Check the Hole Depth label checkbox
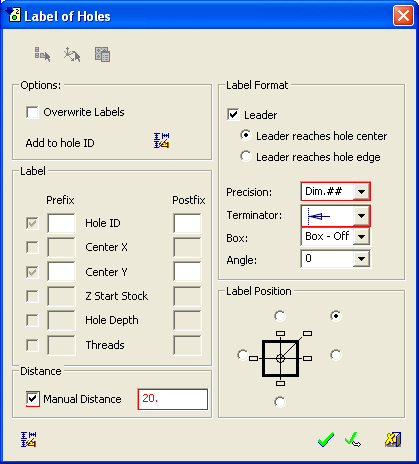The image size is (419, 464). point(32,320)
